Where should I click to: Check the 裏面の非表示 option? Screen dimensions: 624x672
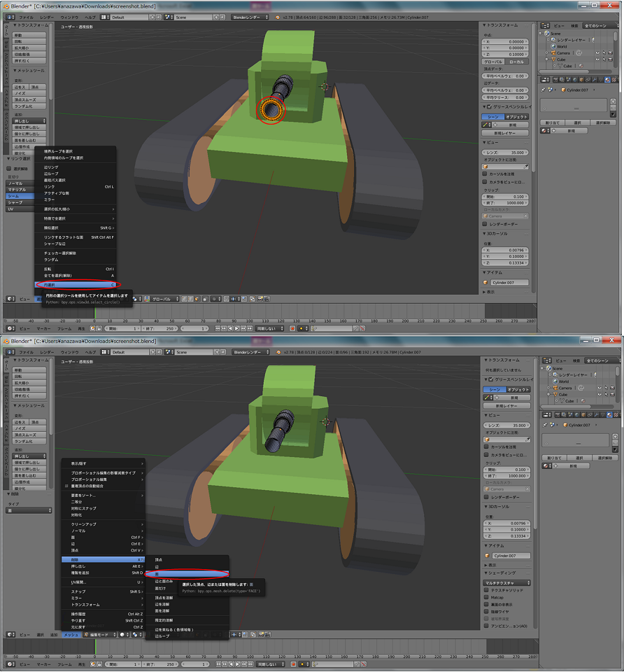(487, 604)
